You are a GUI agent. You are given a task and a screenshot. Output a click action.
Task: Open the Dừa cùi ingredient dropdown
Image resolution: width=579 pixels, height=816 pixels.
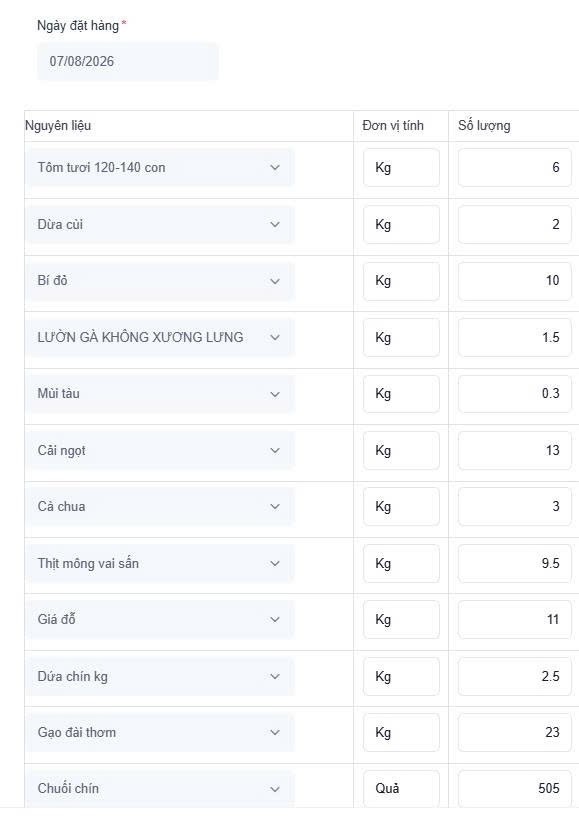[160, 224]
